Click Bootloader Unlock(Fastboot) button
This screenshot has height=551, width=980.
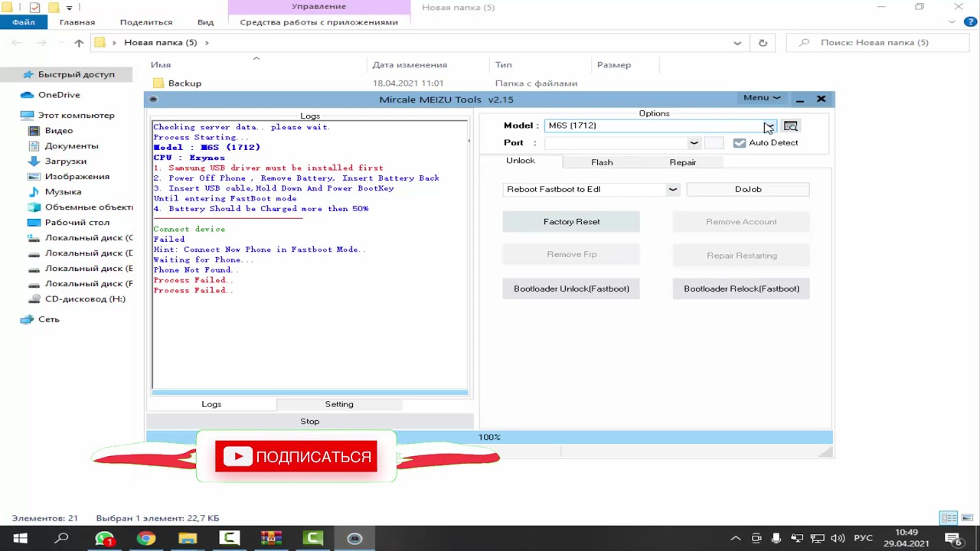click(571, 289)
